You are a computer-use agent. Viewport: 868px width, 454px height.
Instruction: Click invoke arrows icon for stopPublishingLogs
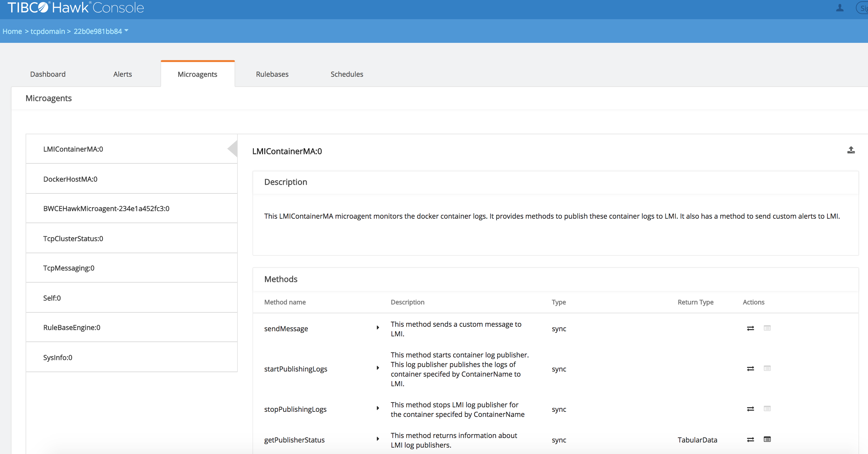tap(750, 409)
